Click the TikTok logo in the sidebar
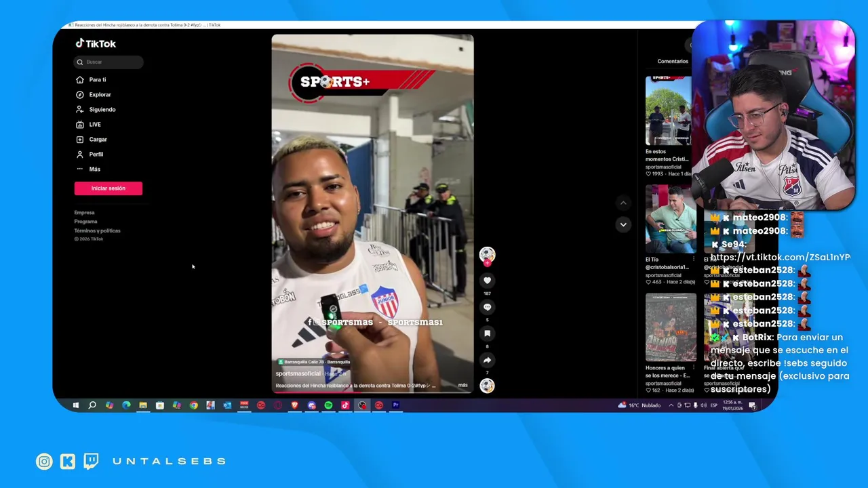 click(96, 43)
